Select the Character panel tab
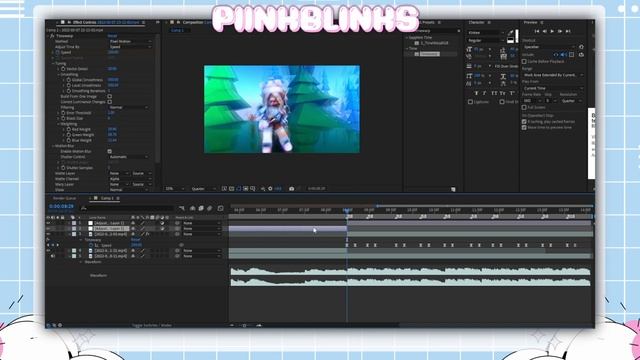 click(x=476, y=22)
